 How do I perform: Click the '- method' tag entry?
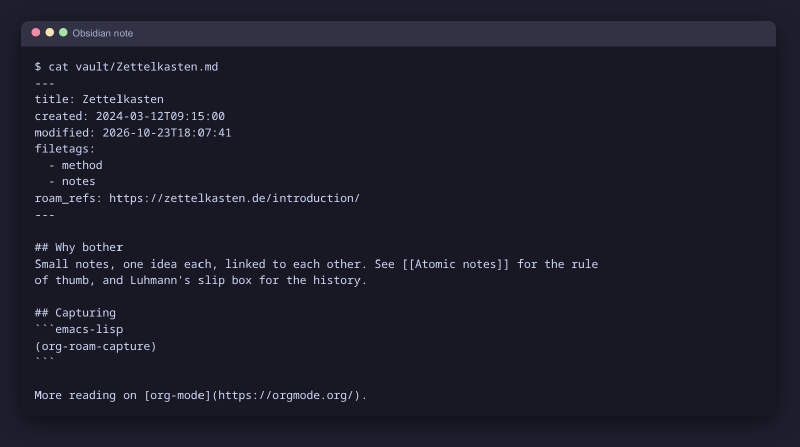(x=76, y=165)
